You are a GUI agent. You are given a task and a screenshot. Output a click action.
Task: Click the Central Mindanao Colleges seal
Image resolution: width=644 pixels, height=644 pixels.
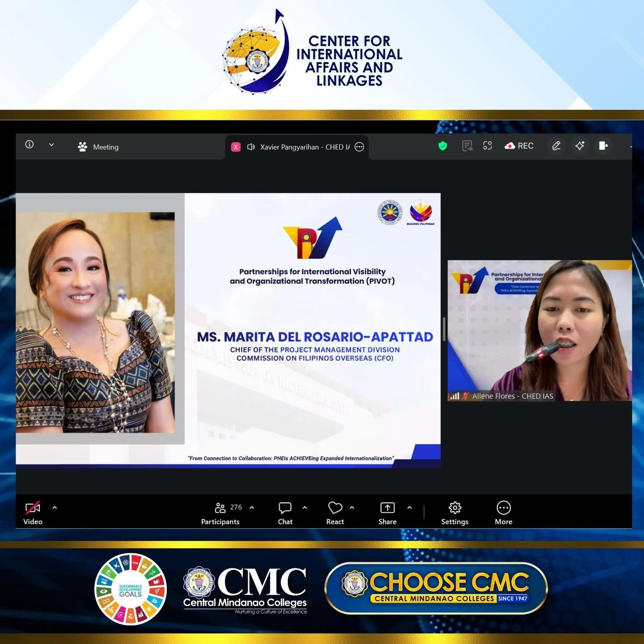point(199,582)
